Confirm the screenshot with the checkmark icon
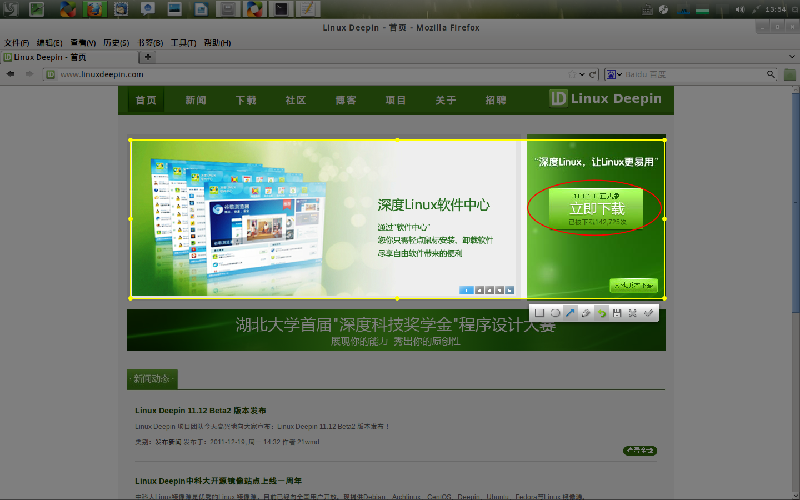This screenshot has width=800, height=500. (x=648, y=313)
